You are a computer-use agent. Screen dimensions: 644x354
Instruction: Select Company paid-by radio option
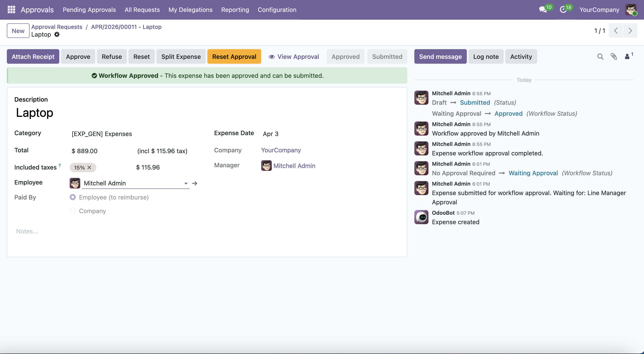pyautogui.click(x=73, y=211)
